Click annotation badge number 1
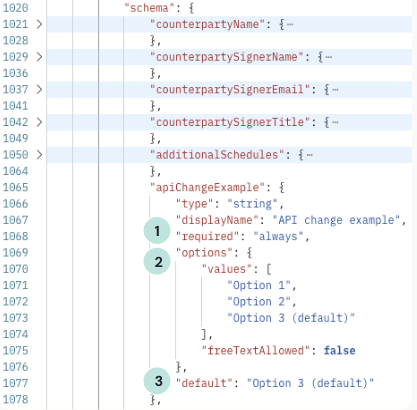This screenshot has height=410, width=417. [x=157, y=231]
